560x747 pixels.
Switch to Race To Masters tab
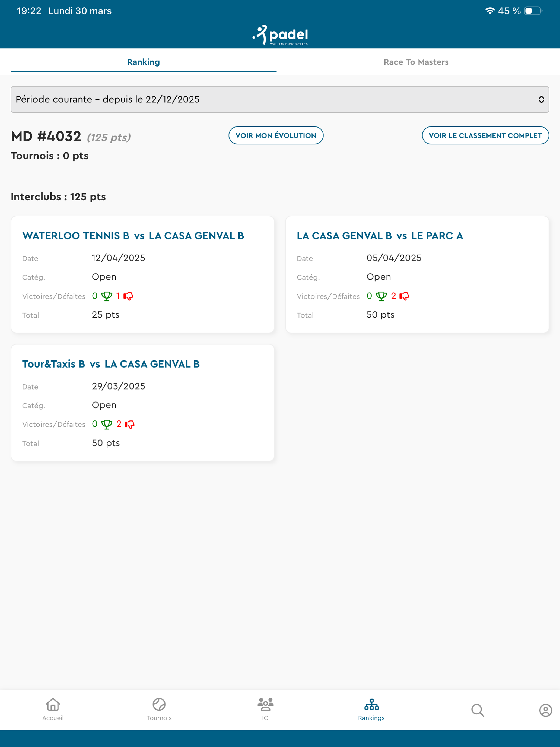416,62
